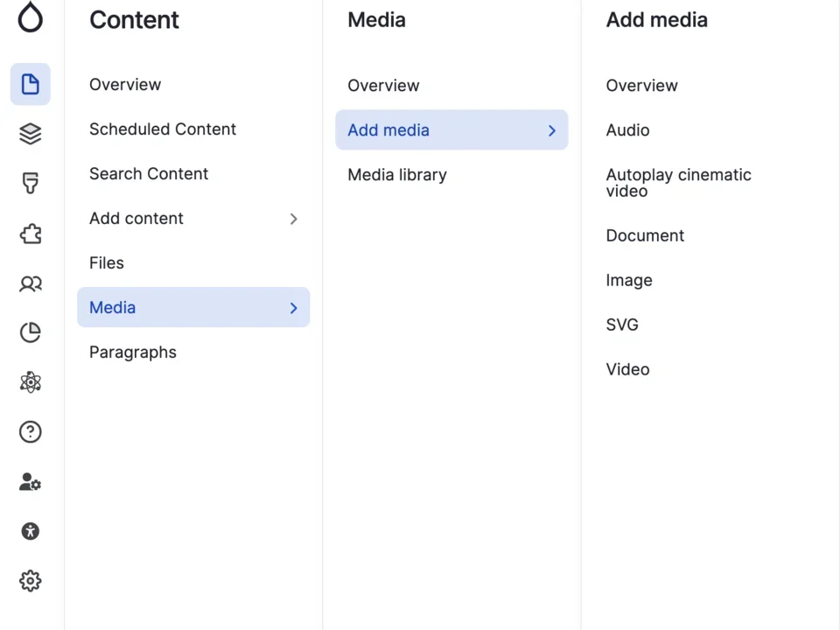Image resolution: width=840 pixels, height=630 pixels.
Task: Open Help with the question mark icon
Action: pyautogui.click(x=31, y=431)
